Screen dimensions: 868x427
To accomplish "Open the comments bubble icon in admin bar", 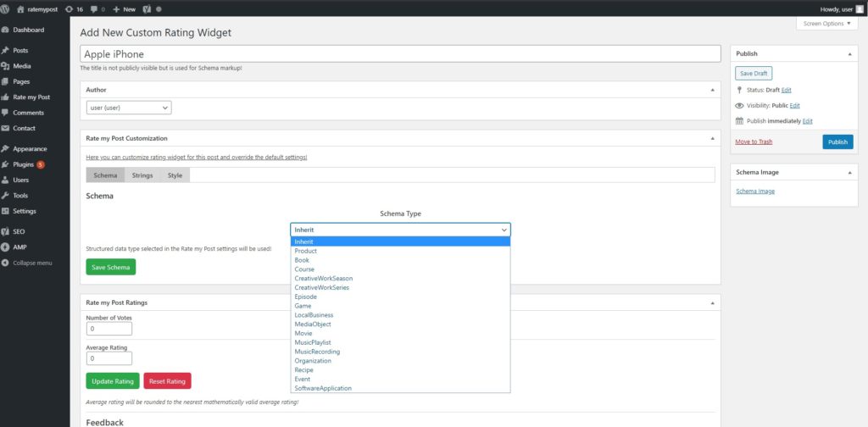I will click(94, 8).
